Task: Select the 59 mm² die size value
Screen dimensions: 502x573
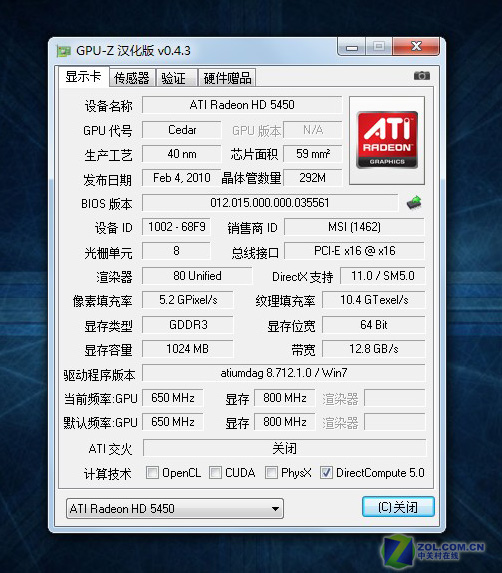Action: [x=313, y=154]
